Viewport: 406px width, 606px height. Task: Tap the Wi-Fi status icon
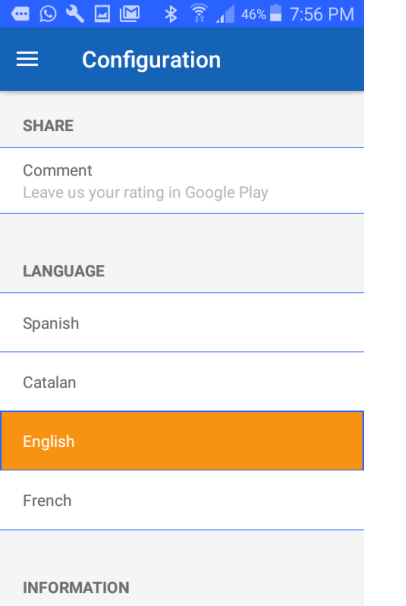[199, 14]
